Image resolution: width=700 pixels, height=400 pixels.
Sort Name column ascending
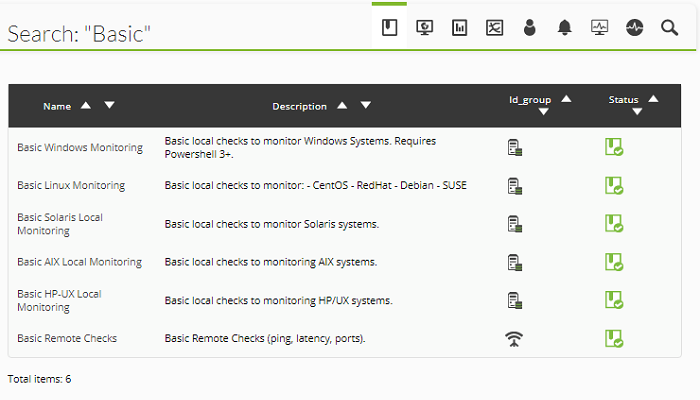click(x=86, y=105)
